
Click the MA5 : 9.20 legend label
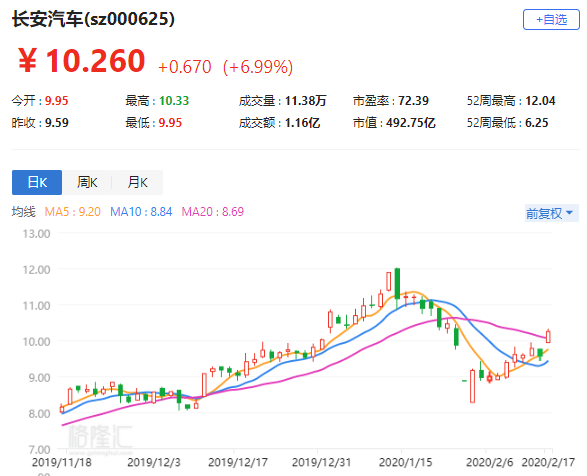(73, 212)
